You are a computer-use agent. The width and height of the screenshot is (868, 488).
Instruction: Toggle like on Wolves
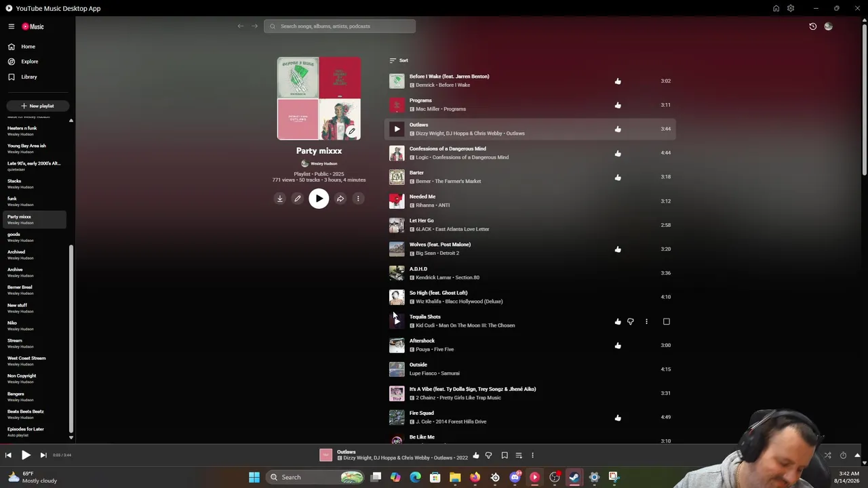618,249
